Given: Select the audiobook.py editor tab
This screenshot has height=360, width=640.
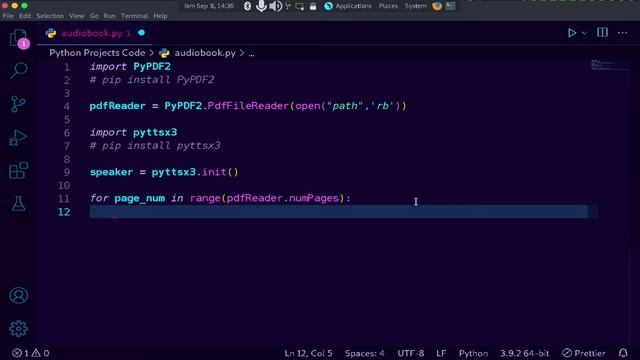Looking at the screenshot, I should [95, 33].
